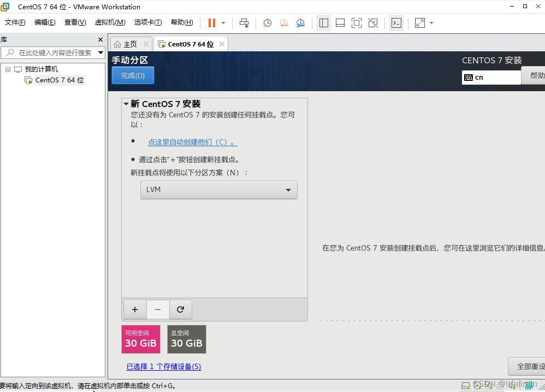Image resolution: width=545 pixels, height=392 pixels.
Task: Open the library search dropdown arrow
Action: (x=101, y=53)
